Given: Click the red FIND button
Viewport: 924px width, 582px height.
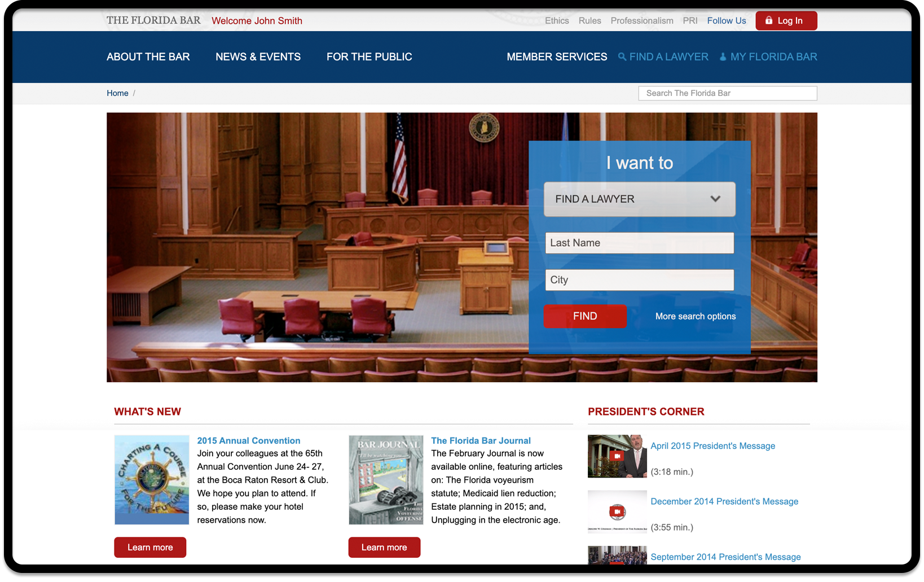Looking at the screenshot, I should point(585,316).
